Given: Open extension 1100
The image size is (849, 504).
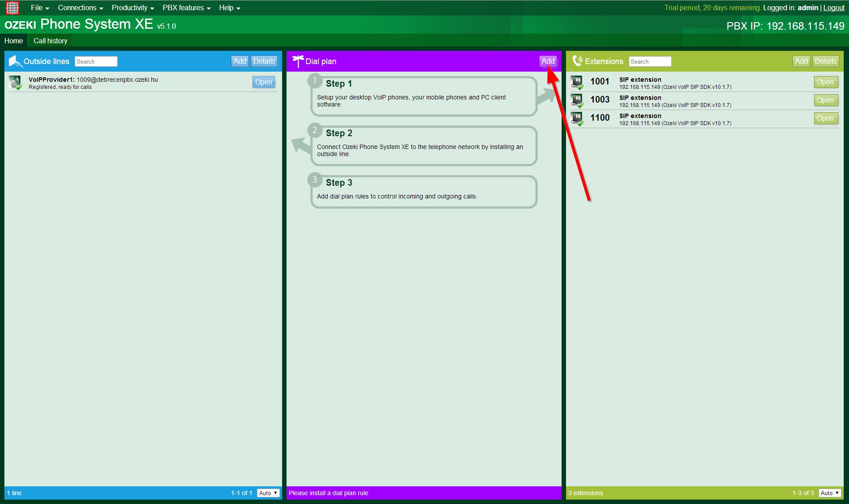Looking at the screenshot, I should (x=825, y=118).
